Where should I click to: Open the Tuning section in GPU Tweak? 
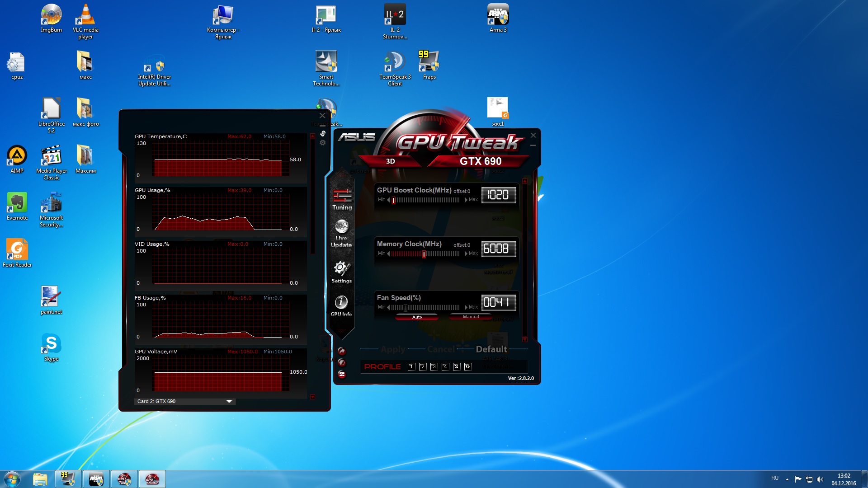point(342,199)
